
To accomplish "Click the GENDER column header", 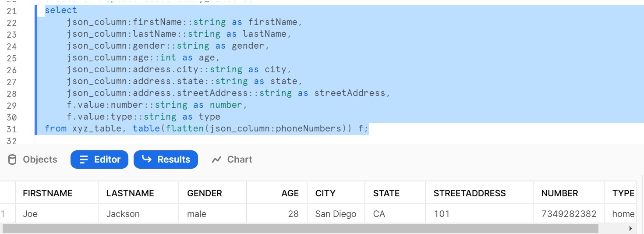I will (x=205, y=193).
